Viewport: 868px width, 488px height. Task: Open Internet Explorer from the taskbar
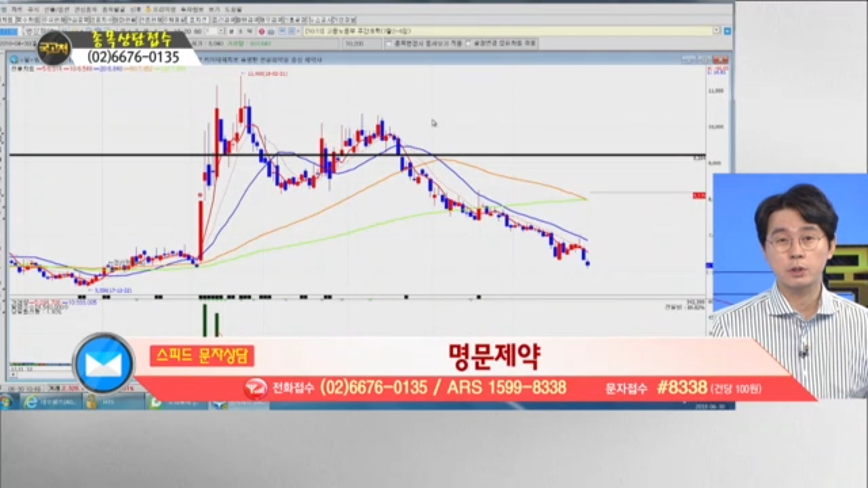tap(31, 402)
